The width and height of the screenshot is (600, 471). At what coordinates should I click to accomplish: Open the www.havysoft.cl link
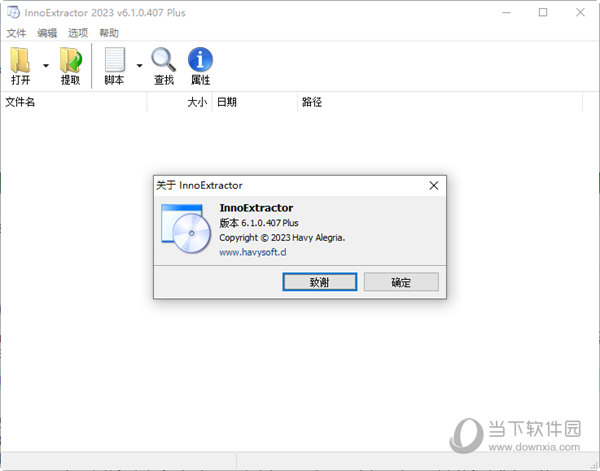coord(253,252)
